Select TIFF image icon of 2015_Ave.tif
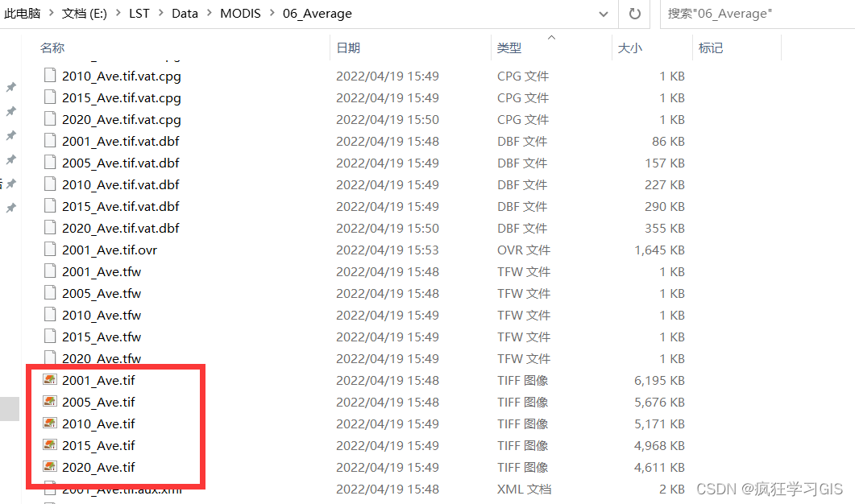855x504 pixels. coord(50,445)
